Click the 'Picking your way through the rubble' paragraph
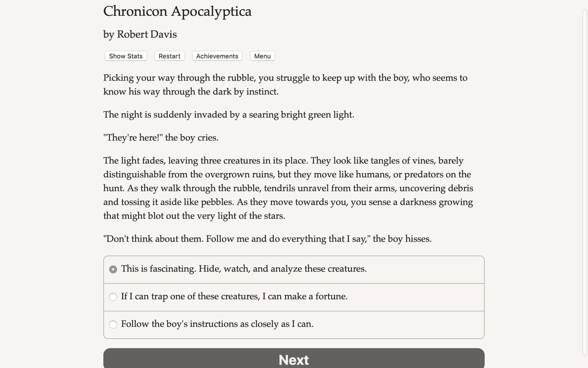This screenshot has height=368, width=588. (x=285, y=85)
